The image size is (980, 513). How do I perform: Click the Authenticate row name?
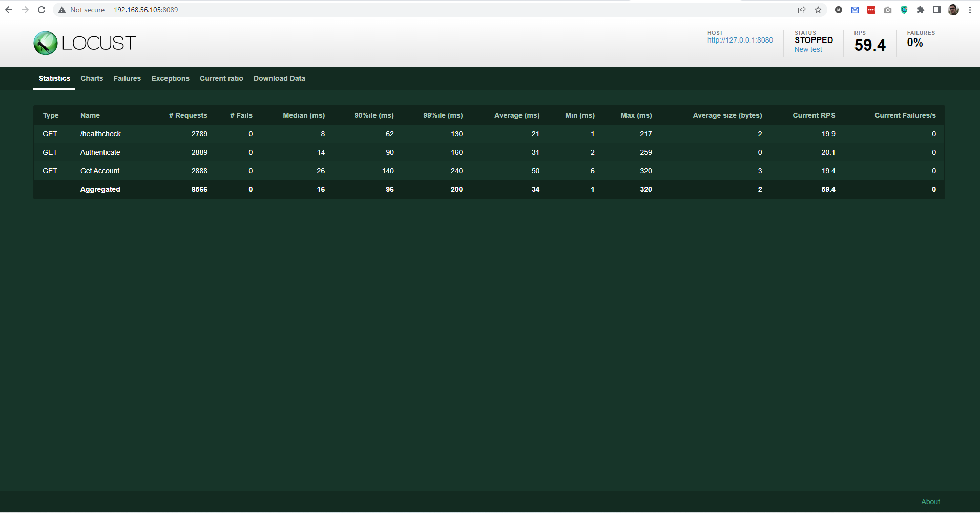tap(100, 152)
